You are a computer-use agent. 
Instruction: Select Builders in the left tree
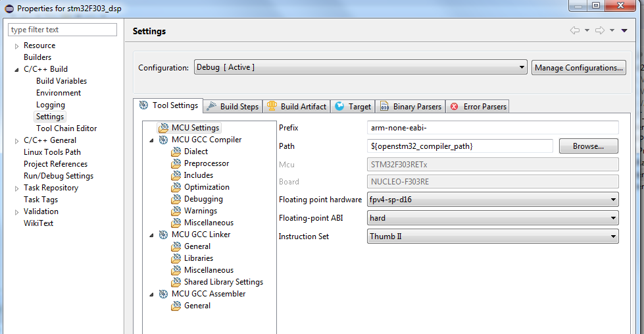point(37,57)
